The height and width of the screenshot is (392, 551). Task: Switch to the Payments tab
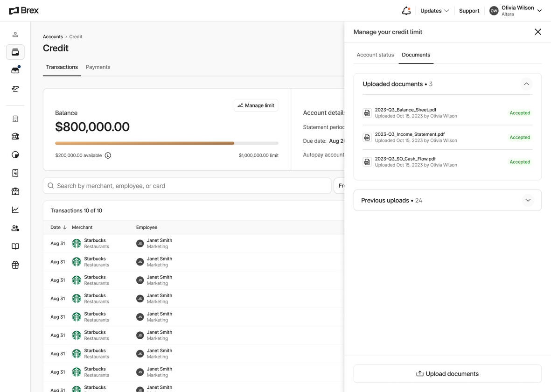(x=98, y=67)
